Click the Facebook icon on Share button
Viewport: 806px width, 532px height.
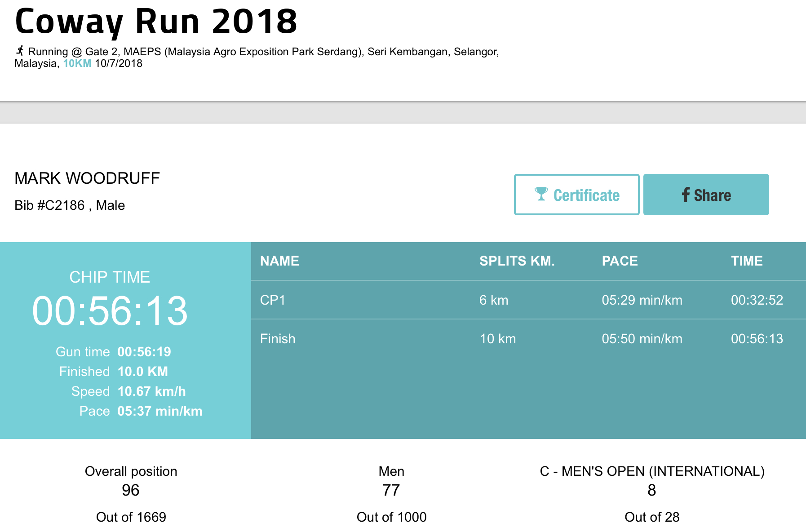click(x=686, y=195)
